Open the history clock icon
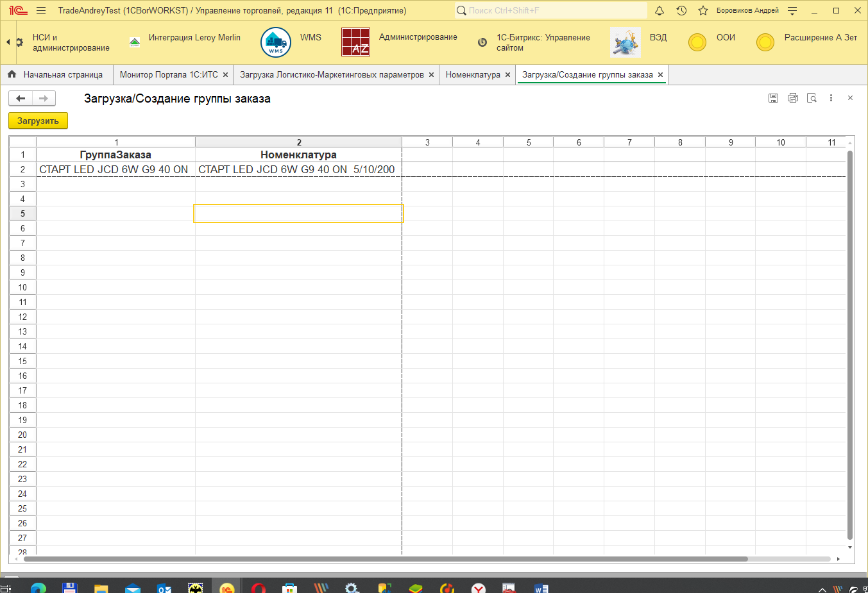Screen dimensions: 868x593 point(681,11)
